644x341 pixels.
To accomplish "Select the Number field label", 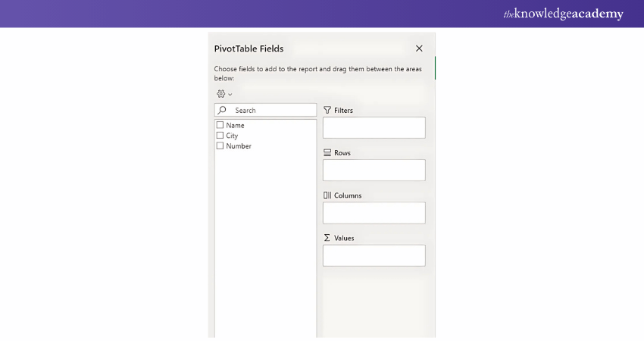I will pos(239,146).
